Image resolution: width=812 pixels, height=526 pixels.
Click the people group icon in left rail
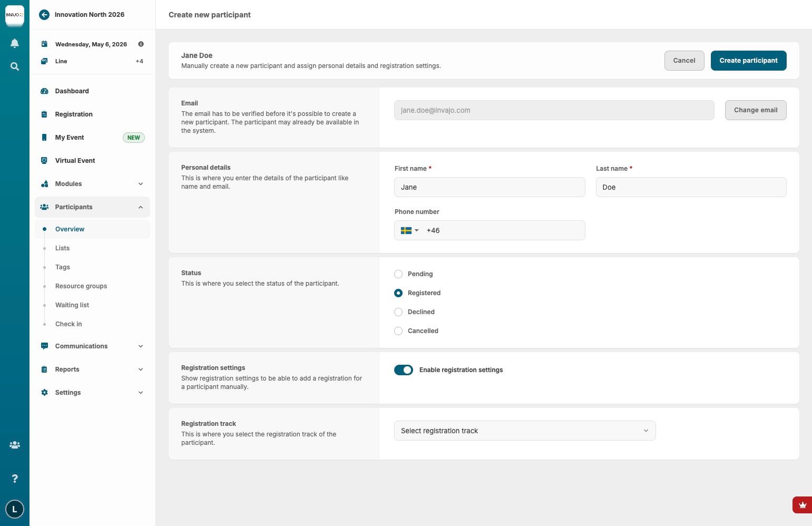click(x=15, y=445)
